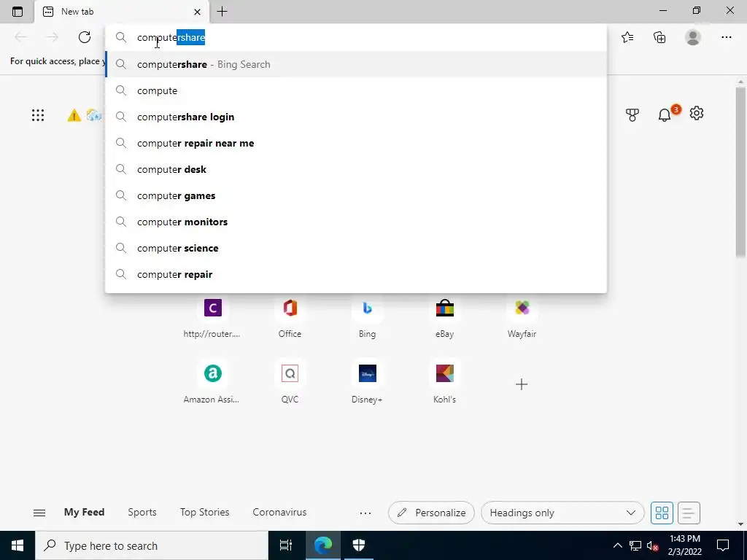
Task: Open the Favorites star icon
Action: tap(627, 37)
